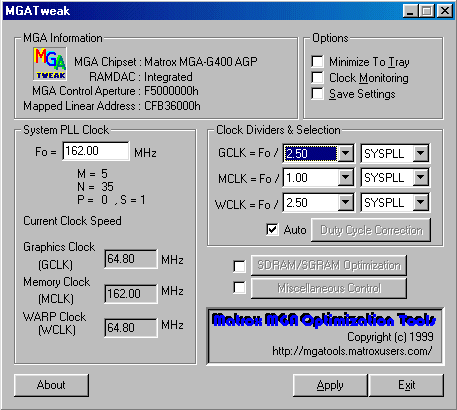Open the WCLK divider dropdown arrow

click(x=345, y=202)
